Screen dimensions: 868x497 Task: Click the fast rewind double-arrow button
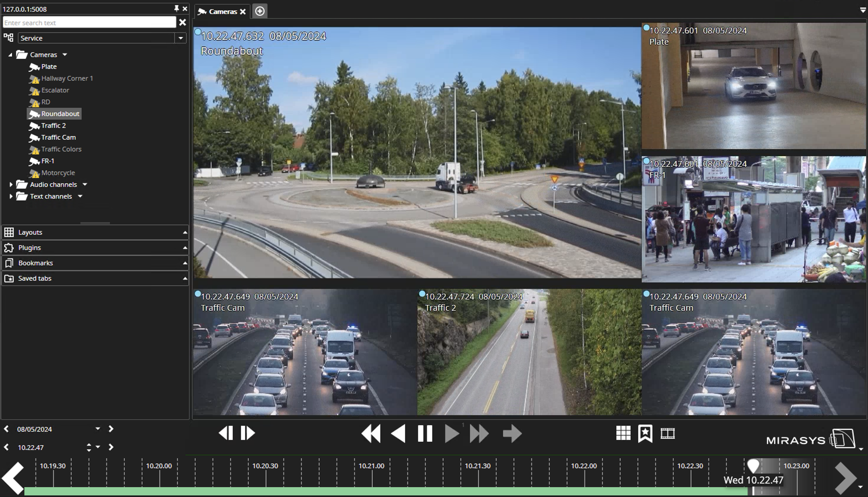coord(371,434)
